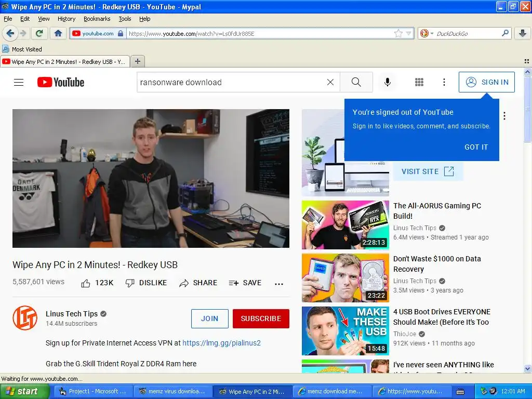Open the File menu

point(8,19)
